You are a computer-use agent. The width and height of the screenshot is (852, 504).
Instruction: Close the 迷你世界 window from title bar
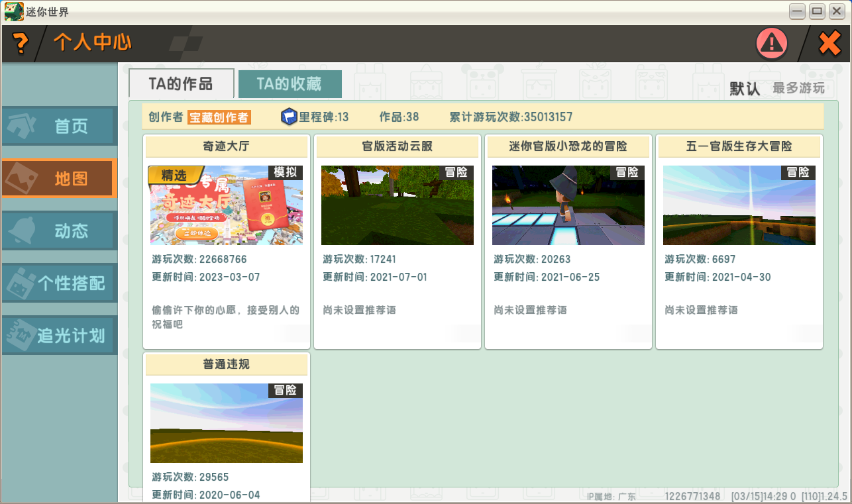click(x=837, y=11)
